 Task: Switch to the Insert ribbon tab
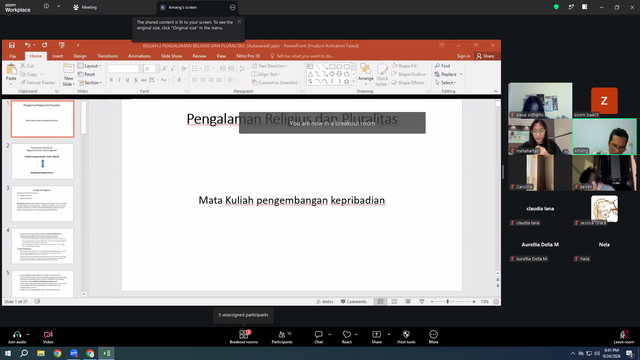58,56
